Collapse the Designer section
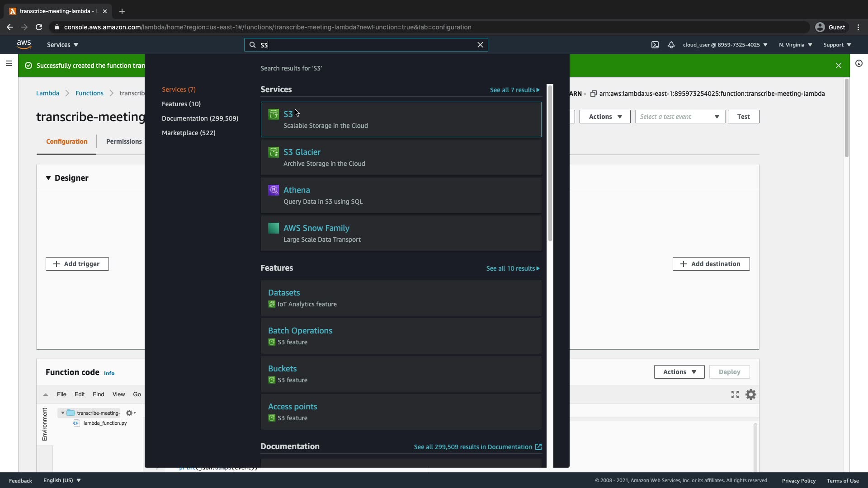 [x=48, y=178]
